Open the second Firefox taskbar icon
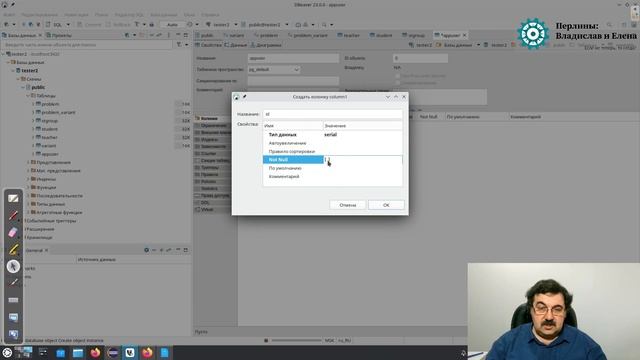Screen dimensions: 640x360 [147, 353]
